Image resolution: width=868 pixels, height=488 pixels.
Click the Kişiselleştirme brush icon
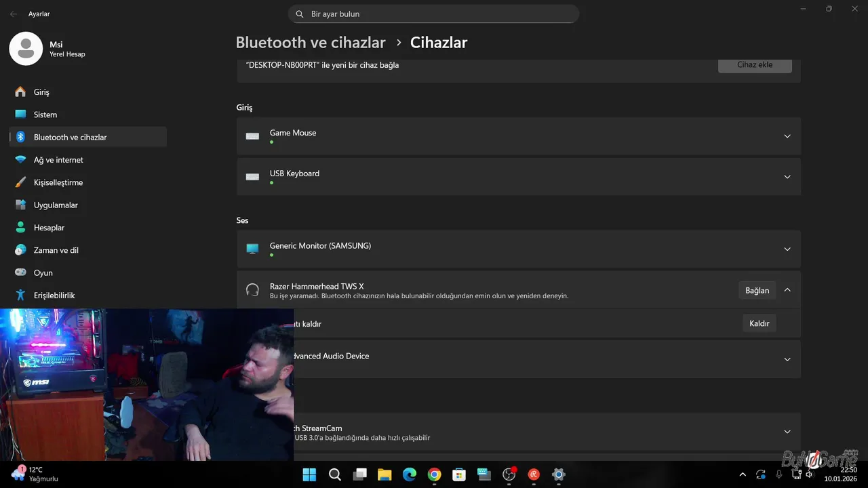pos(20,182)
